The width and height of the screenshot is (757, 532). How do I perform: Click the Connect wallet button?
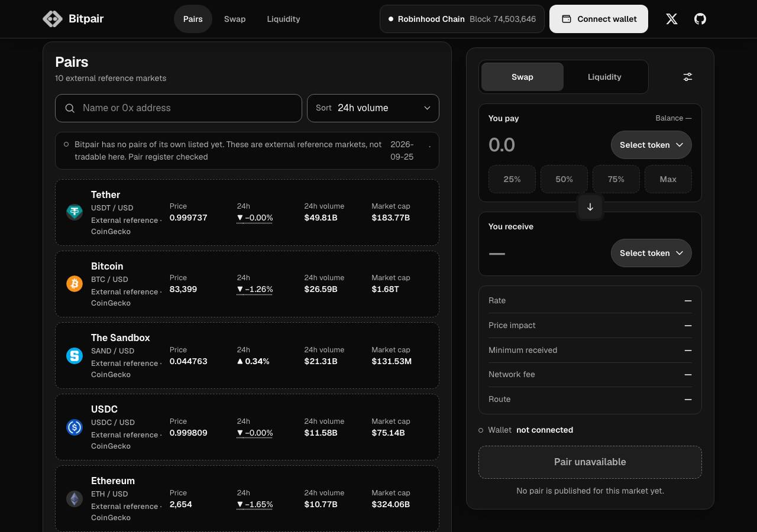599,19
